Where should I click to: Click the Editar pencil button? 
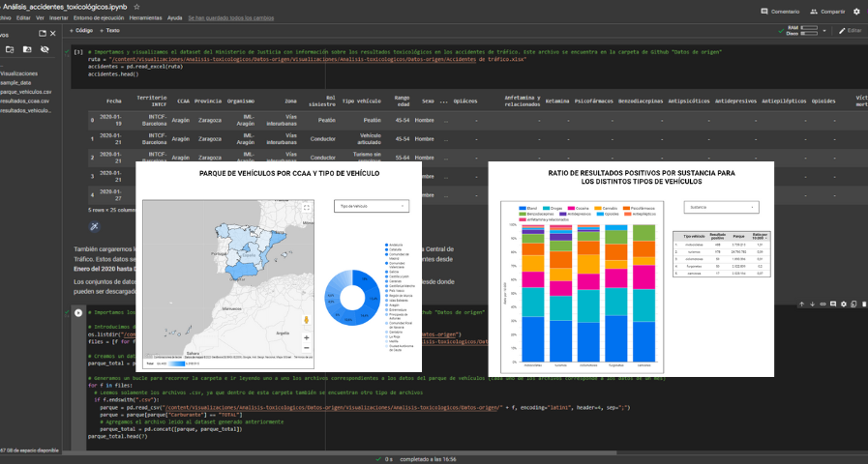click(851, 31)
